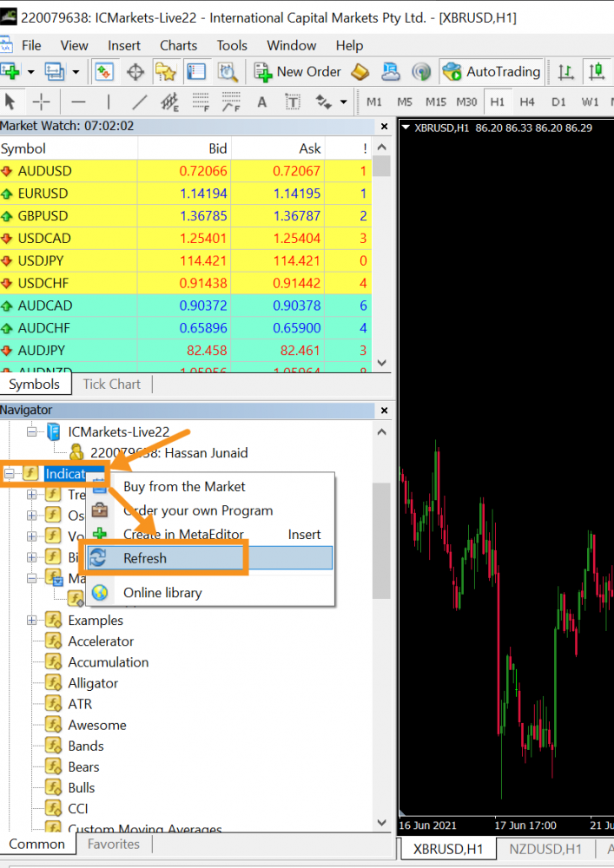
Task: Switch chart to H4 timeframe
Action: tap(527, 102)
